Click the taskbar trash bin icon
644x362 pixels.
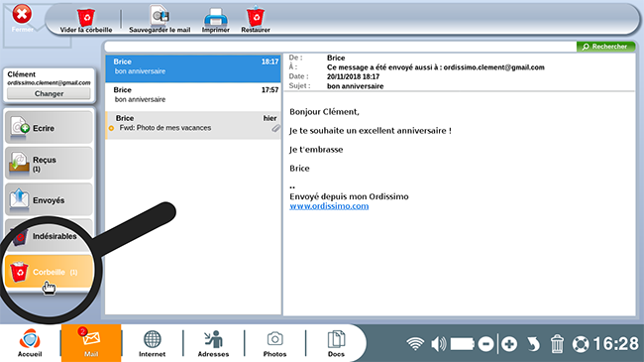coord(557,344)
